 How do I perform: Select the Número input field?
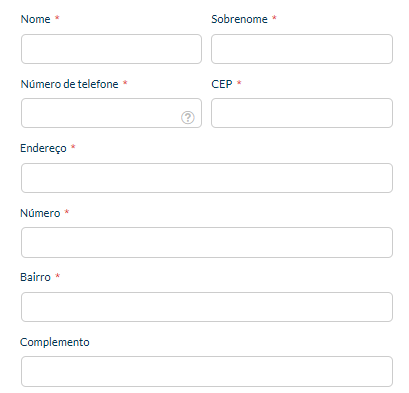pos(207,242)
